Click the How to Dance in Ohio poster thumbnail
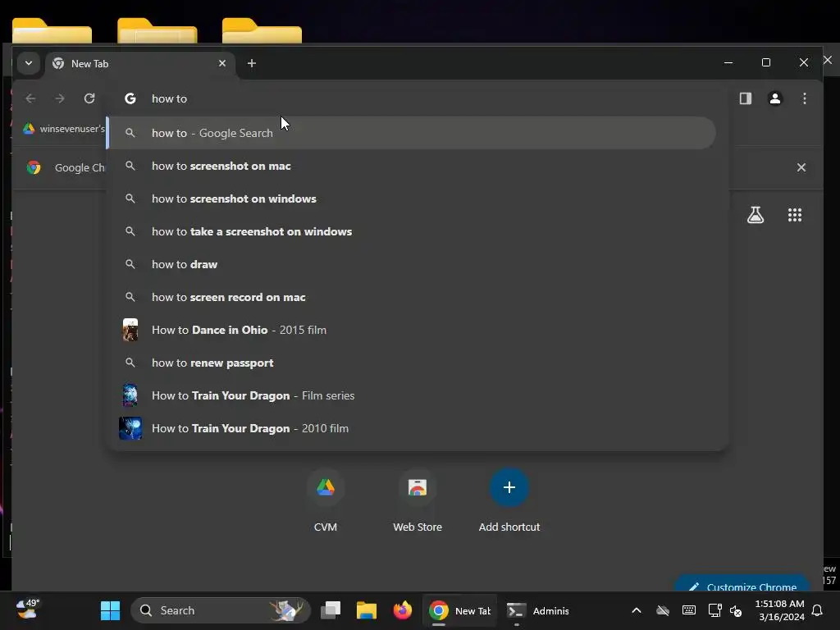Image resolution: width=840 pixels, height=630 pixels. 130,330
